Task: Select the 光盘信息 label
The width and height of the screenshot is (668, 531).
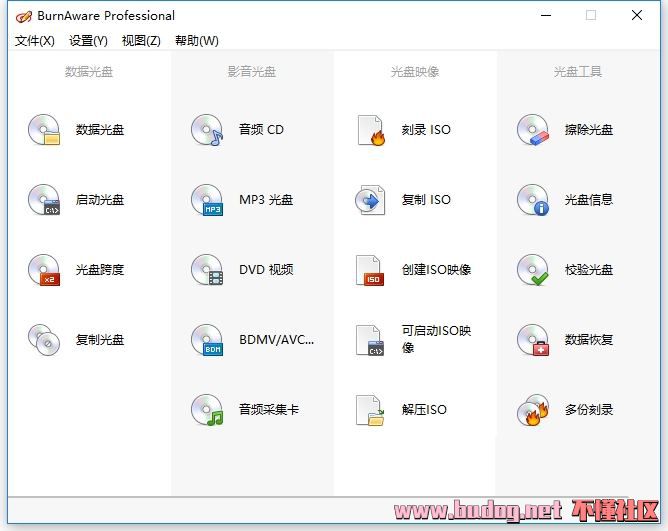Action: point(589,199)
